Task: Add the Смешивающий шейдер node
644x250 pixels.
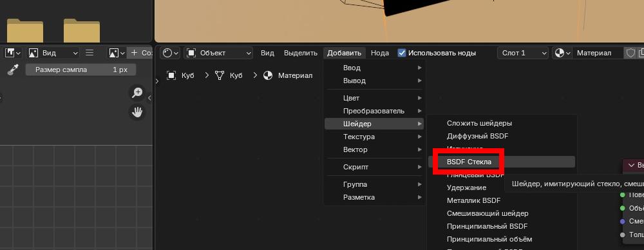Action: click(502, 213)
